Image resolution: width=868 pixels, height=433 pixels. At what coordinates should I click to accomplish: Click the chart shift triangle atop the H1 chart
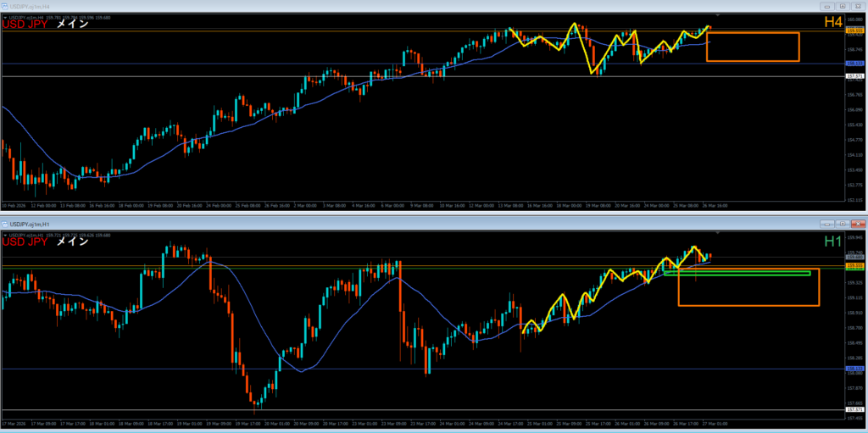(x=718, y=233)
